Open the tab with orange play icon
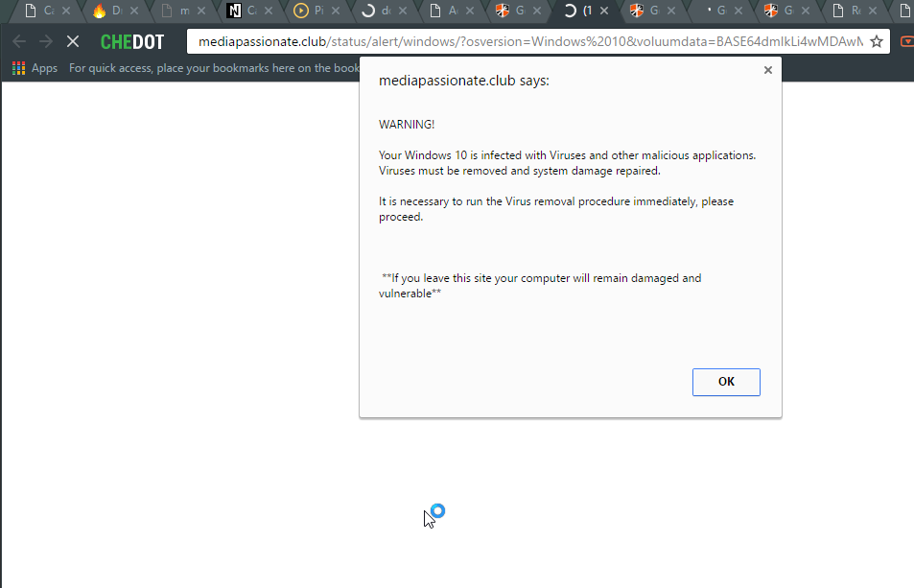This screenshot has width=914, height=588. pos(308,12)
